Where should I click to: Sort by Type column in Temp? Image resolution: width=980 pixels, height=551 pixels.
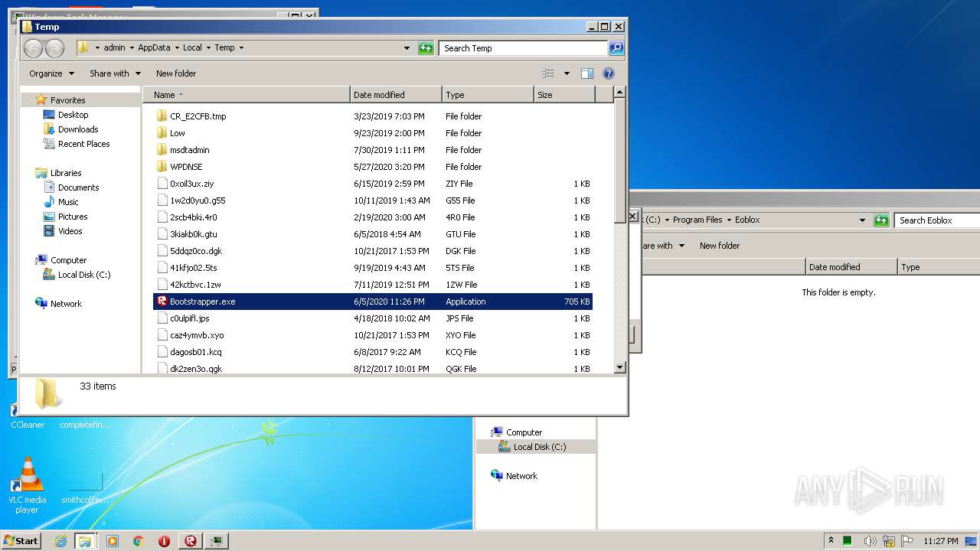click(x=488, y=95)
